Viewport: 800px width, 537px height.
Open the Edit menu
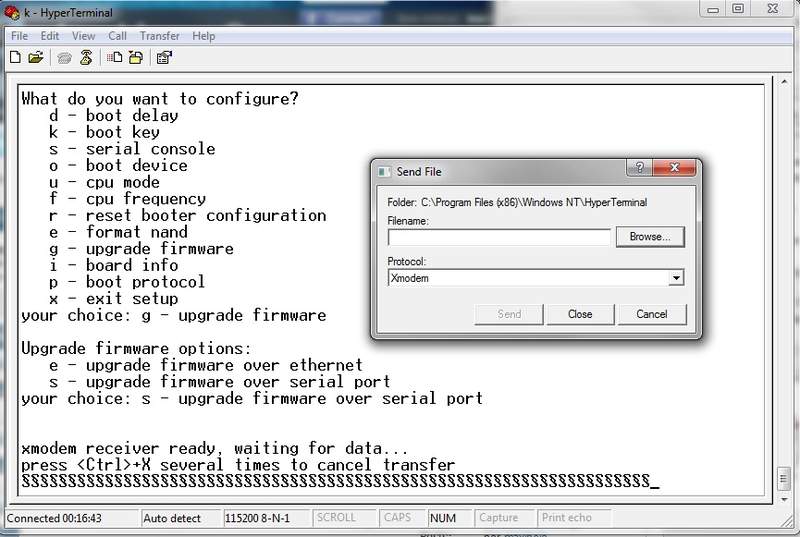click(x=50, y=36)
